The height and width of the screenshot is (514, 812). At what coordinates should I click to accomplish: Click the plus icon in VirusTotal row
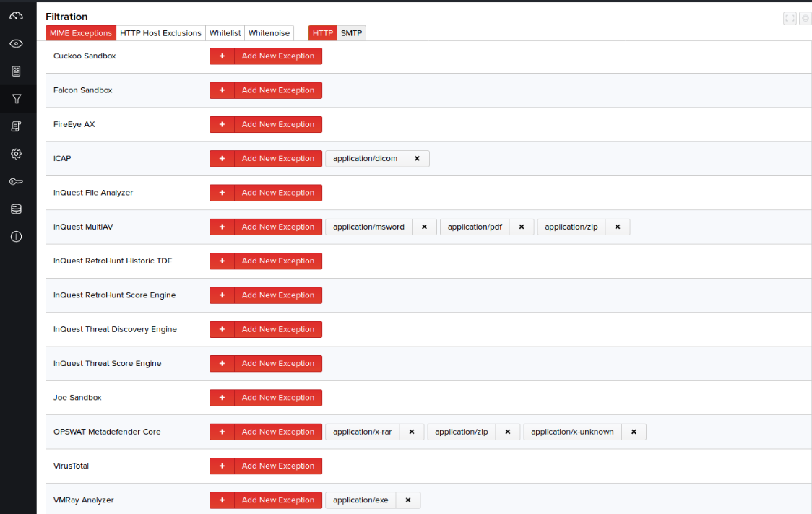(223, 466)
